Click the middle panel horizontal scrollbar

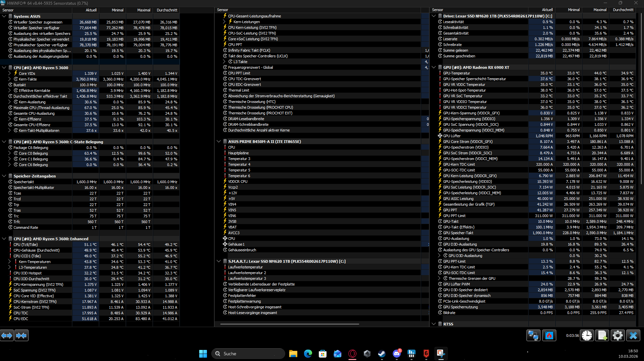(290, 324)
